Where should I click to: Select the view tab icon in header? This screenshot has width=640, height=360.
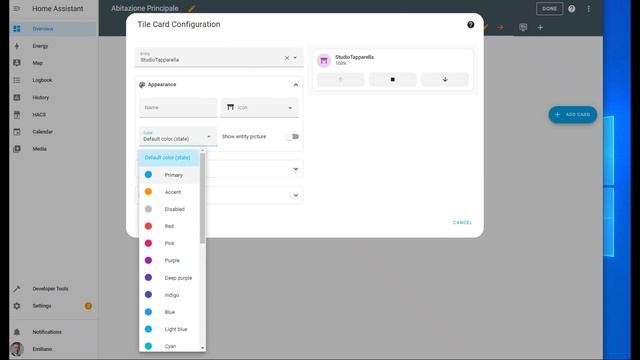point(523,27)
